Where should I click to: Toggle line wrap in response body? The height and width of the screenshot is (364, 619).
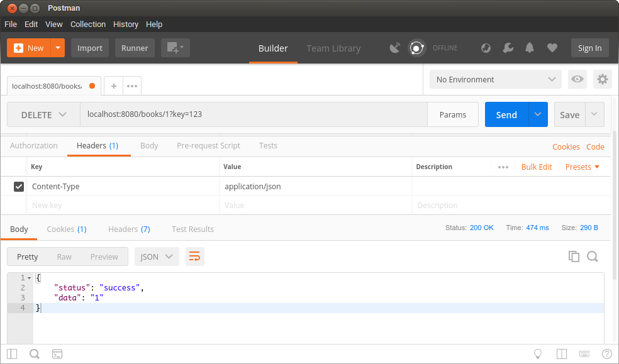(x=195, y=256)
